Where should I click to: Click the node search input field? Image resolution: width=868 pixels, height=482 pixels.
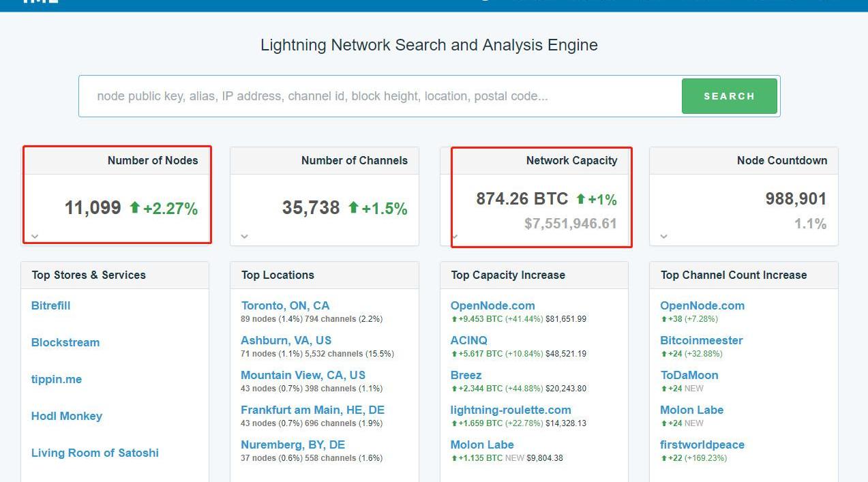[380, 96]
